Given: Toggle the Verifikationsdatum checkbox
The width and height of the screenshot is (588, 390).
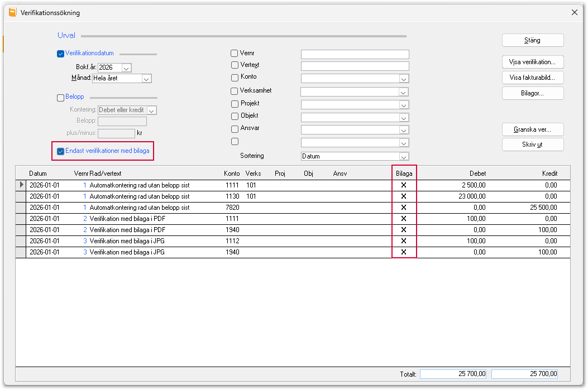Looking at the screenshot, I should point(60,54).
